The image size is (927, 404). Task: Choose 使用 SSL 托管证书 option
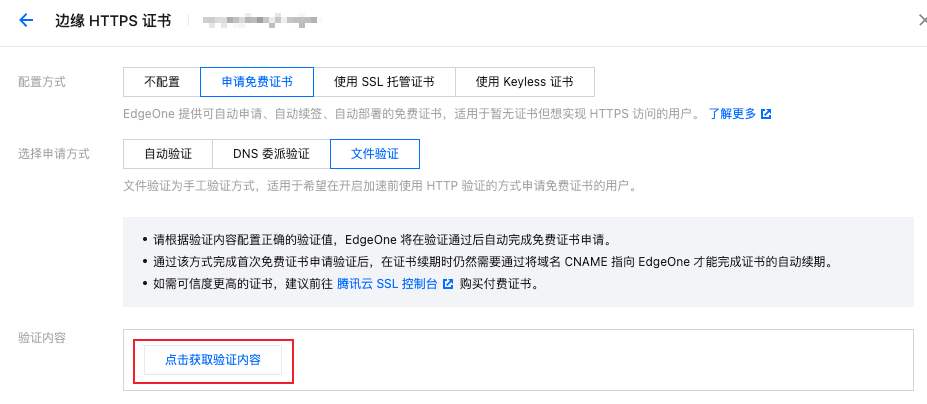click(x=384, y=82)
